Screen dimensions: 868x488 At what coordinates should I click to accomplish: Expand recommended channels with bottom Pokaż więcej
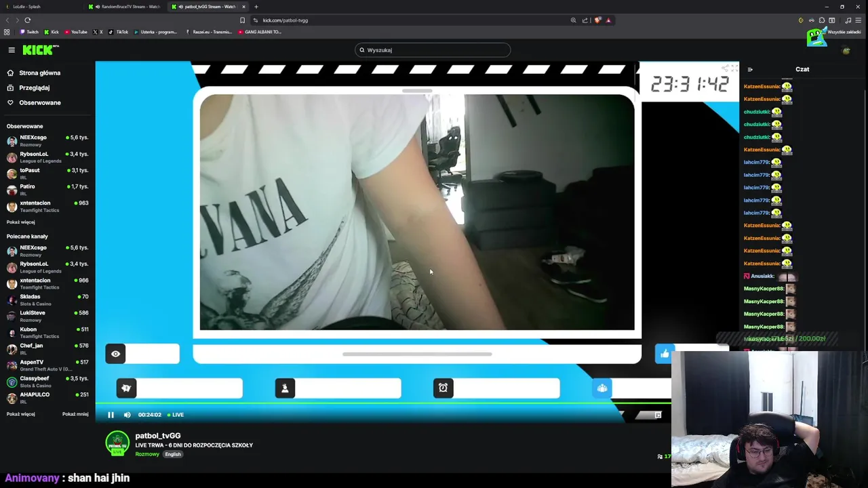20,414
